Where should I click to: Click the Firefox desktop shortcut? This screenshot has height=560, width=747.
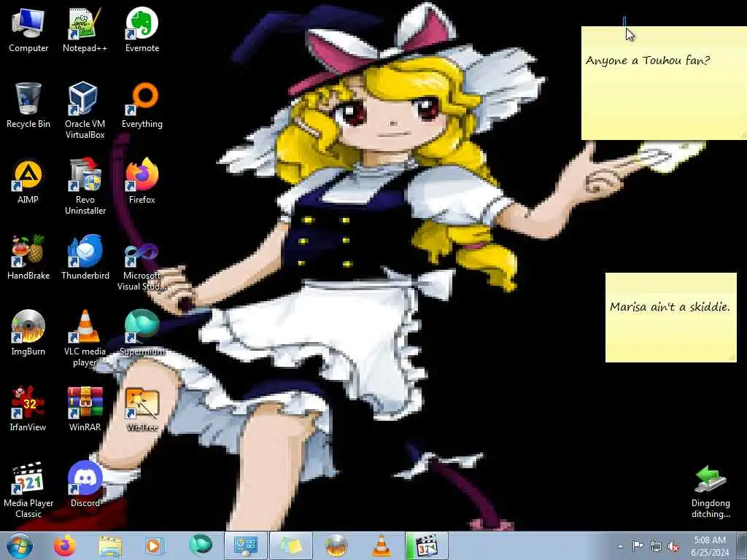point(142,181)
